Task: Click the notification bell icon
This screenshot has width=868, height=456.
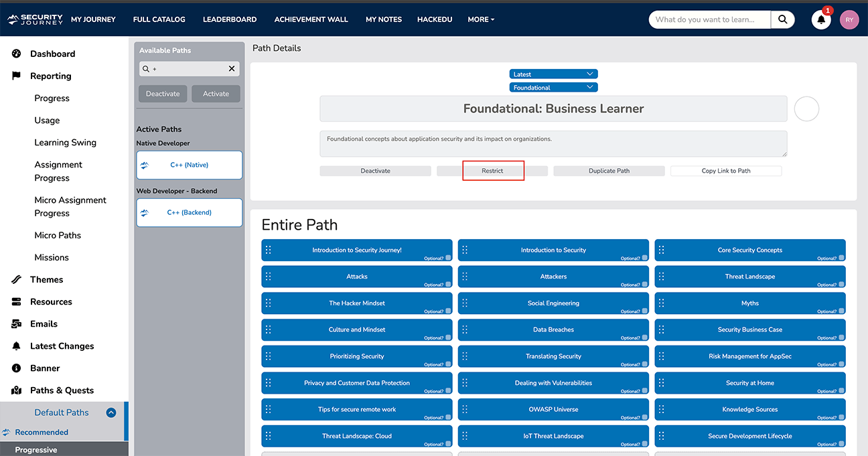Action: pyautogui.click(x=821, y=20)
